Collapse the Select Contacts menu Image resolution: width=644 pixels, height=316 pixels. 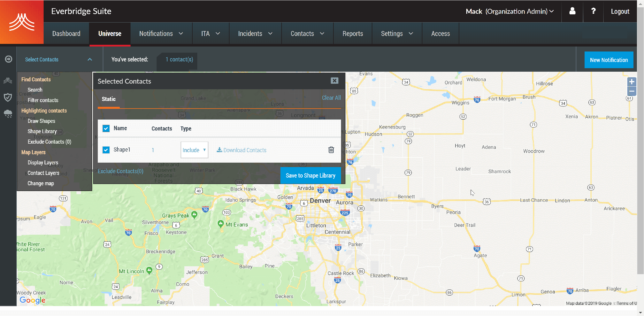point(90,59)
